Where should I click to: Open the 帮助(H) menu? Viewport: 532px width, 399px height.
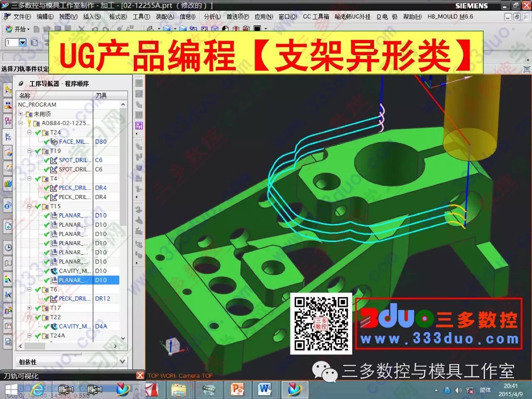(412, 17)
